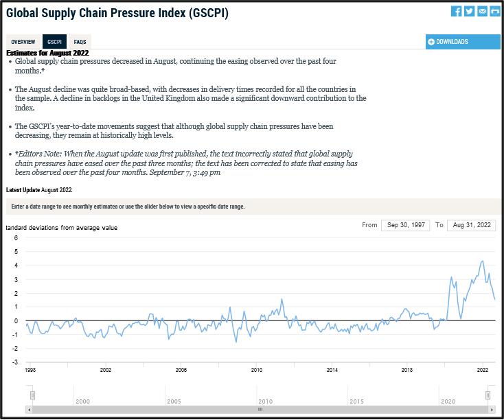Switch to the FAQs tab
Viewport: 504px width, 420px height.
pos(80,42)
